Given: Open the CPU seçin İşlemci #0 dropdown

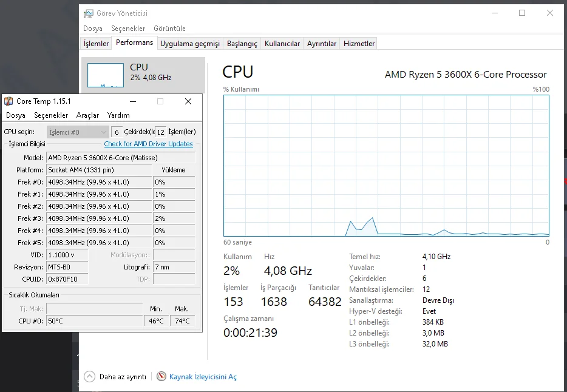Looking at the screenshot, I should [78, 132].
